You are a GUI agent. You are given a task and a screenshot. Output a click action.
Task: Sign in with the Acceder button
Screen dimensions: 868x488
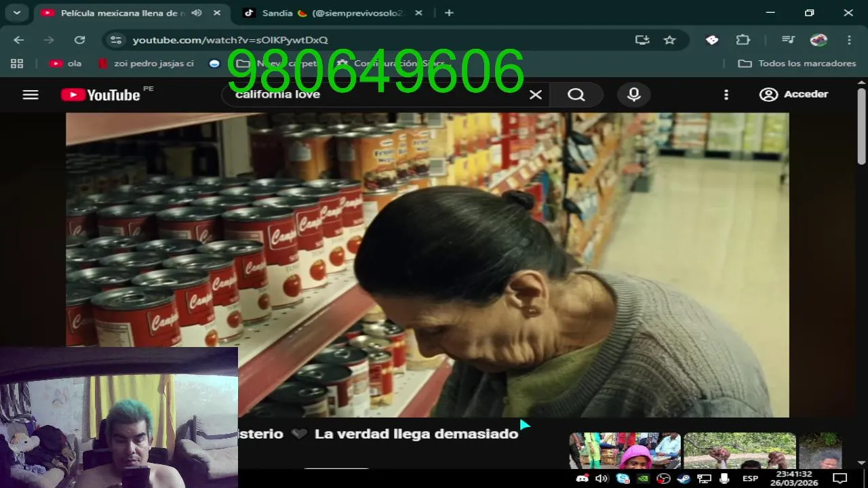(794, 95)
